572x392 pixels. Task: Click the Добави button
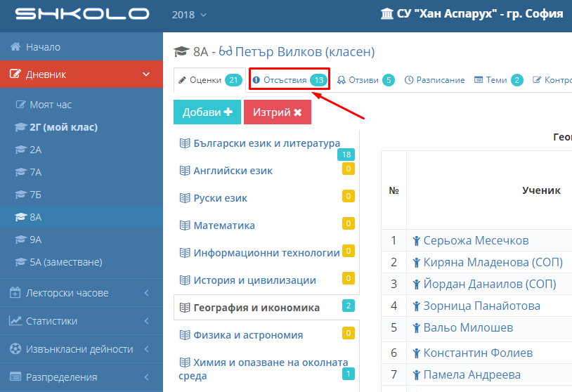click(207, 112)
